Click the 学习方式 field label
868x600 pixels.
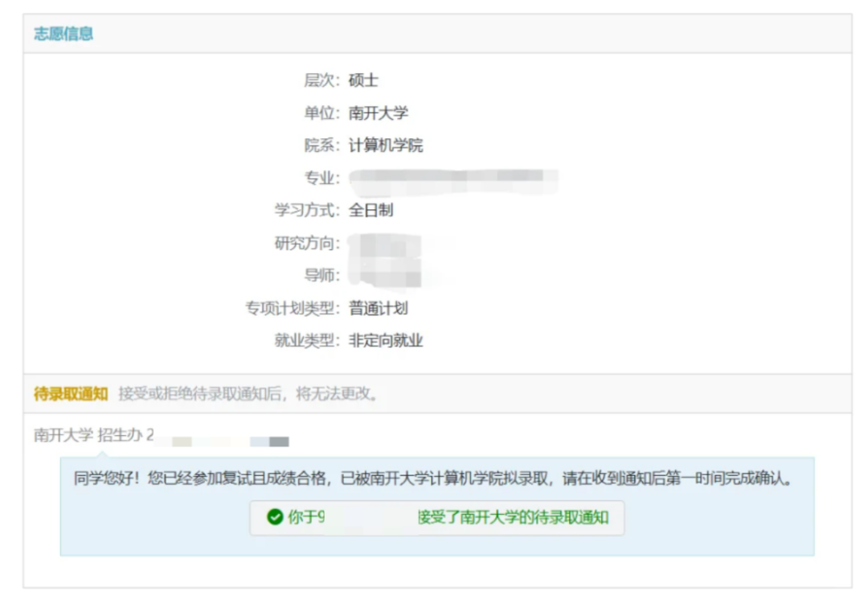307,210
